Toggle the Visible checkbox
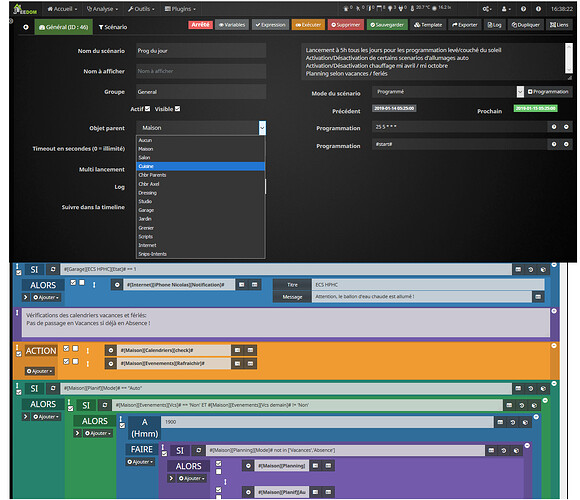The image size is (580, 500). (x=178, y=109)
